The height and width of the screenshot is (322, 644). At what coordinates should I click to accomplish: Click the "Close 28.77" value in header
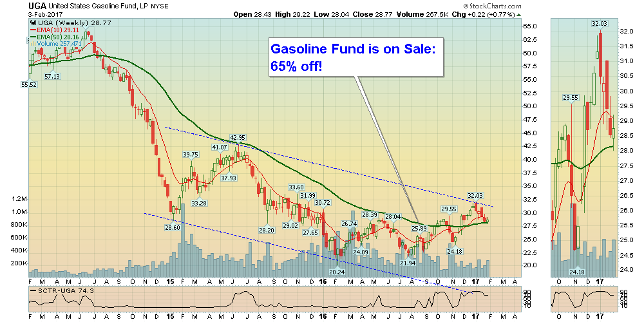click(374, 14)
